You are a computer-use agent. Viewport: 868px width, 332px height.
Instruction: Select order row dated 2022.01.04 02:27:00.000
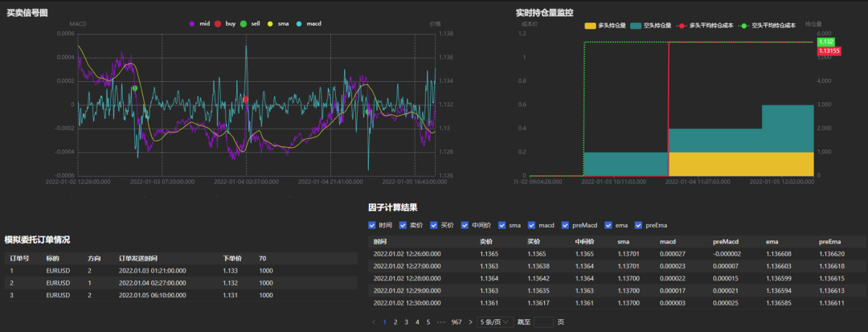181,283
